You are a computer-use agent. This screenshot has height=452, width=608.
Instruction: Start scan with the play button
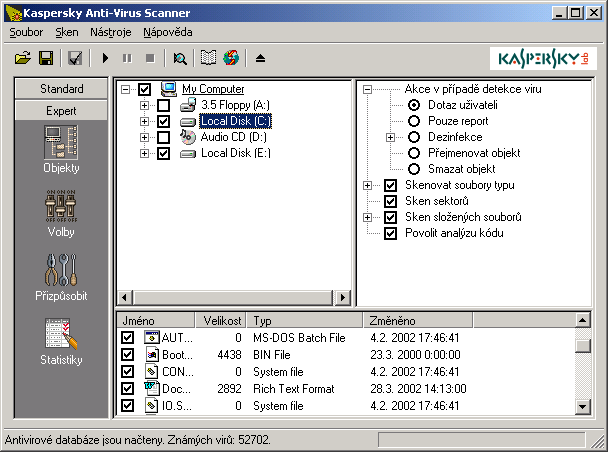[105, 59]
